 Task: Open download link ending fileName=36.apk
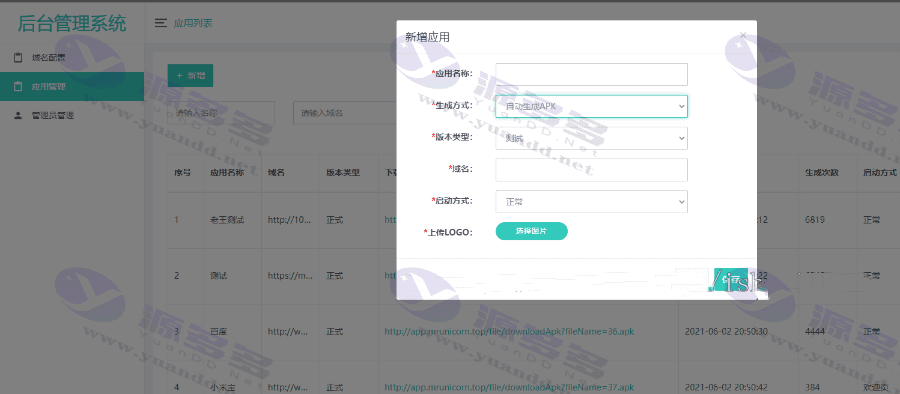(x=509, y=331)
